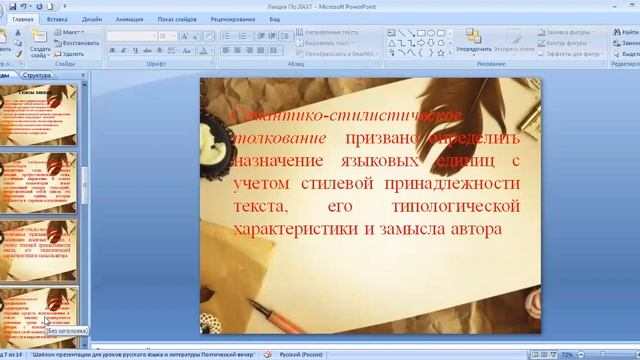This screenshot has height=360, width=640.
Task: Open Контур фигуры shape outline
Action: pyautogui.click(x=565, y=43)
